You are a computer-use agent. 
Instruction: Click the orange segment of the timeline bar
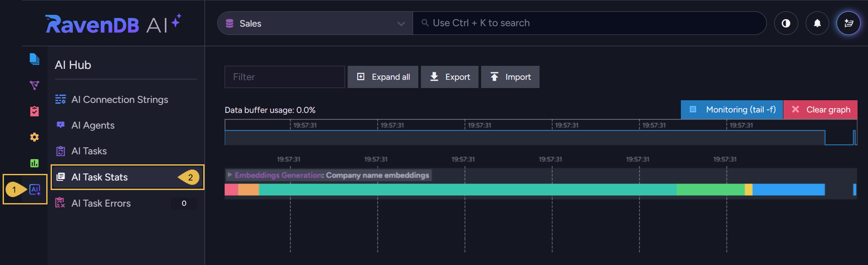pos(249,190)
